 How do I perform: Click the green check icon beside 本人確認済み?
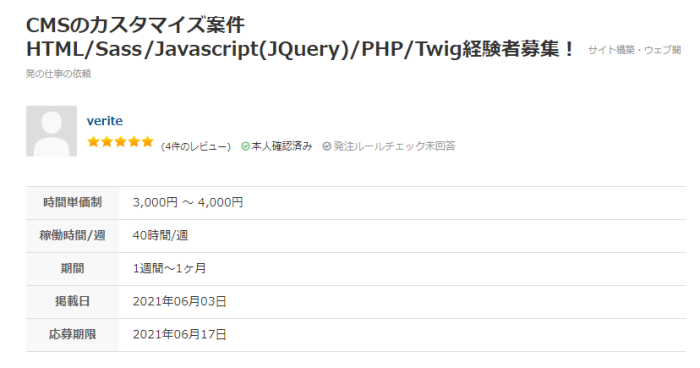point(245,146)
